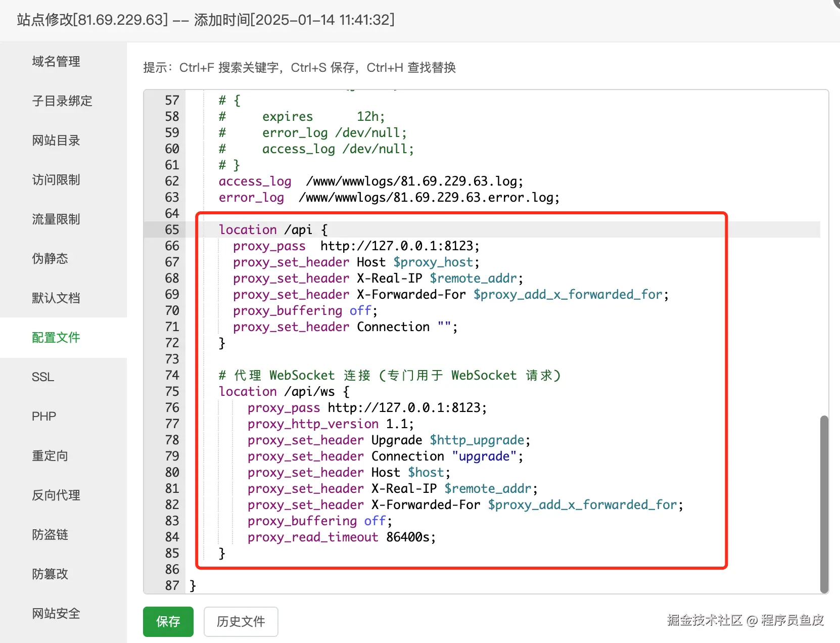The width and height of the screenshot is (840, 643).
Task: Click 'proxy_read_timeout 86400s' line
Action: (342, 537)
